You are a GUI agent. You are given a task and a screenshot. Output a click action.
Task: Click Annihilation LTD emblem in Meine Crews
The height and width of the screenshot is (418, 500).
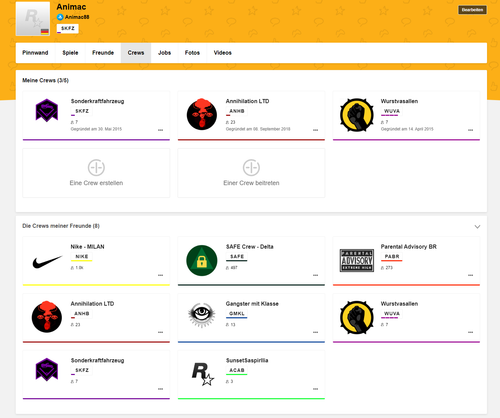[202, 114]
